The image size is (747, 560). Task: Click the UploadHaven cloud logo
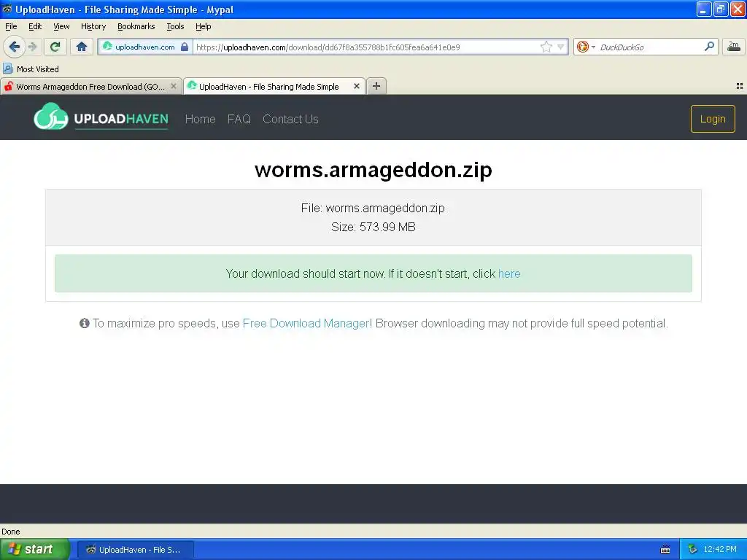click(50, 117)
